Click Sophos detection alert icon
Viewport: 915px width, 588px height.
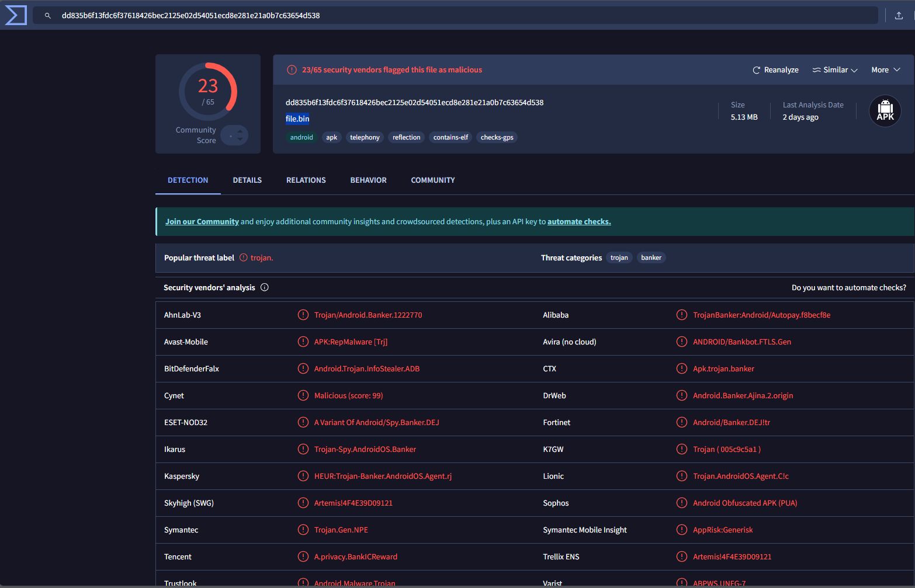pos(682,503)
